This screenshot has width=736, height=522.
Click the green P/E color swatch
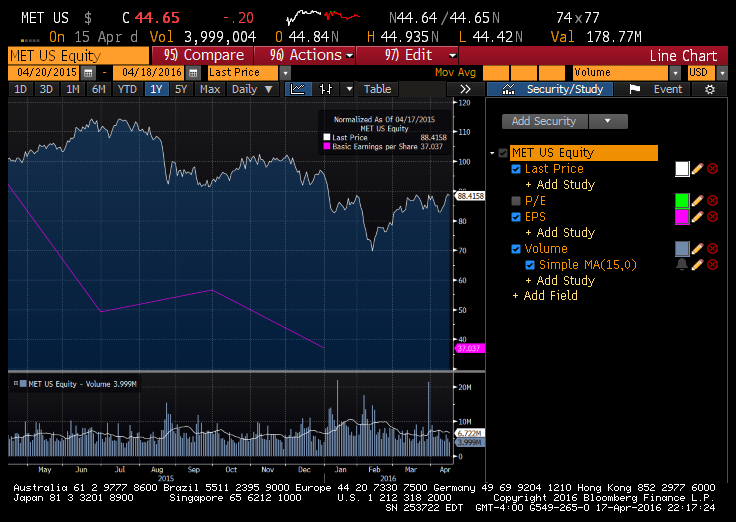(x=682, y=201)
